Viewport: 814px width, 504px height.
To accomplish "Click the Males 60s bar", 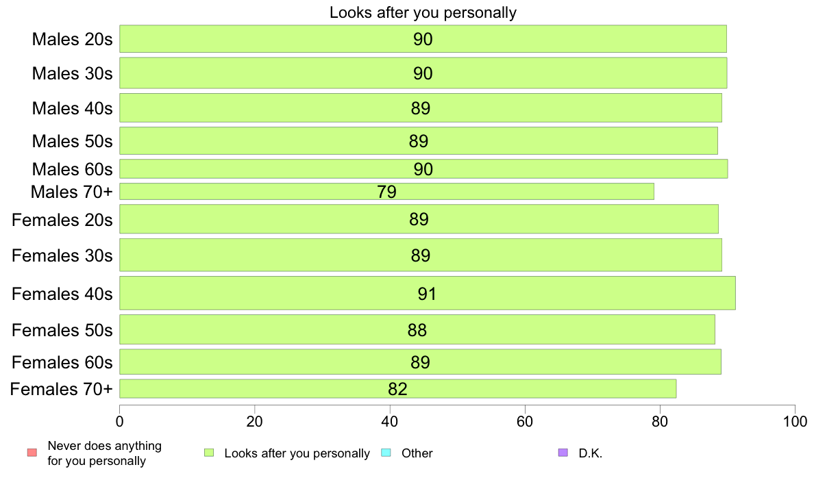I will pyautogui.click(x=423, y=168).
